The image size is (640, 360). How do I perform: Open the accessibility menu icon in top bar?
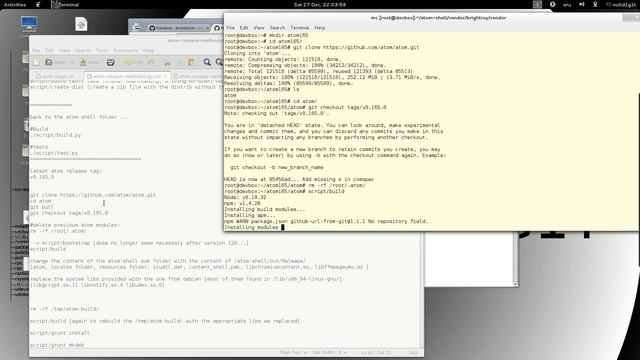(x=552, y=4)
